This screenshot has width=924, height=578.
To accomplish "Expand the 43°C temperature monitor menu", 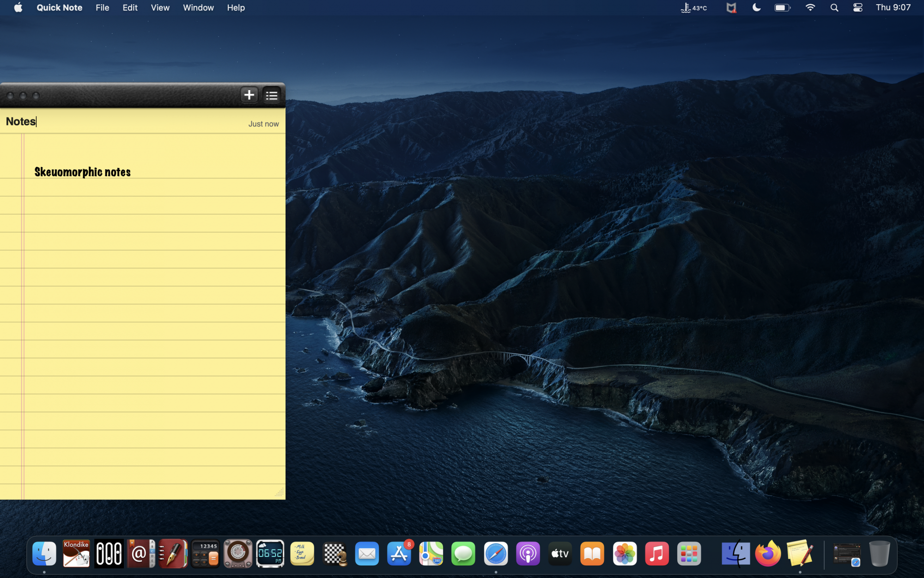I will [x=694, y=8].
